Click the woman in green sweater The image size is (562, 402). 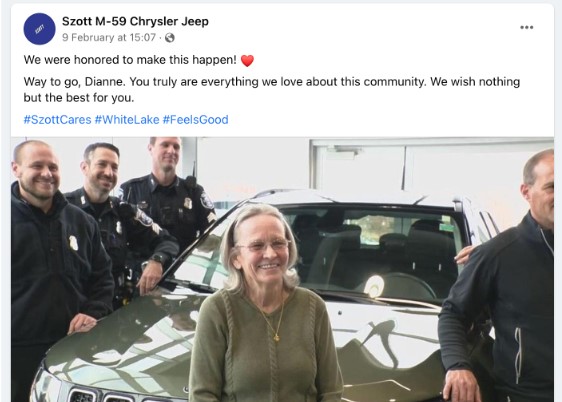click(263, 305)
